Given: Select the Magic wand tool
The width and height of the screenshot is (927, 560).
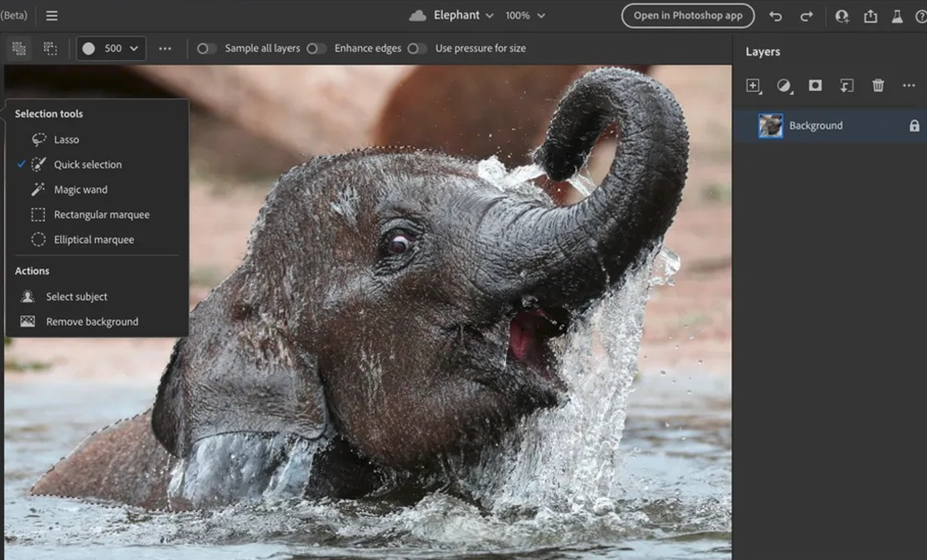Looking at the screenshot, I should 80,190.
